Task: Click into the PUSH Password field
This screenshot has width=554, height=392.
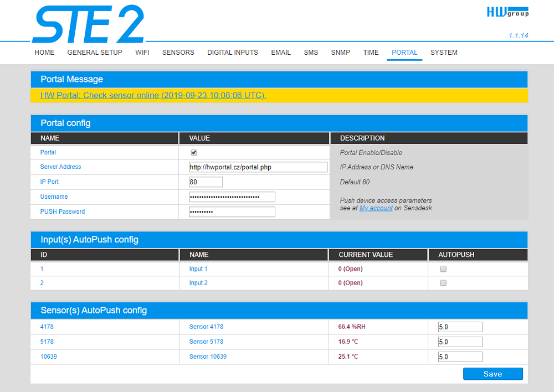Action: point(232,212)
